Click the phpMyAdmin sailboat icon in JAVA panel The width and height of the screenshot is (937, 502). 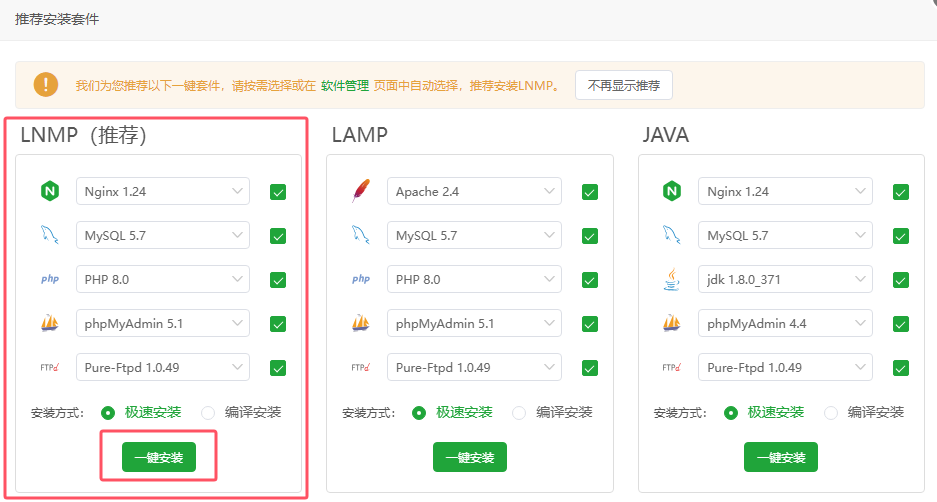pyautogui.click(x=672, y=324)
